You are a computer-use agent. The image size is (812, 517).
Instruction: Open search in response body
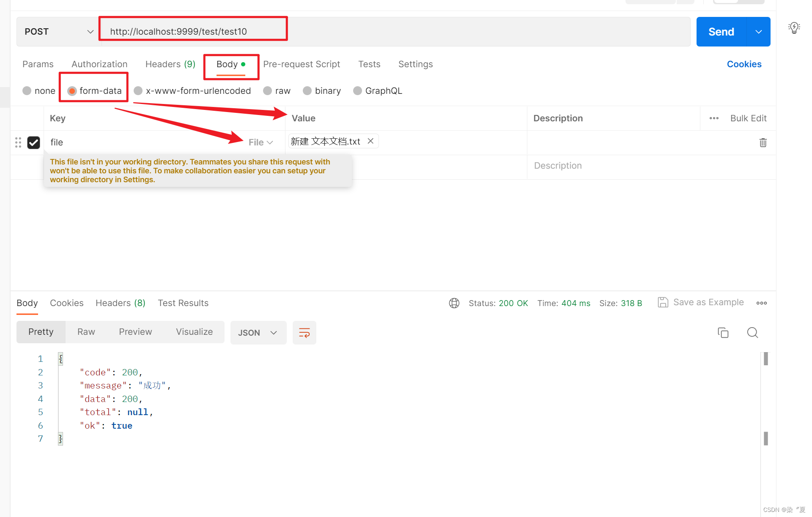(752, 333)
